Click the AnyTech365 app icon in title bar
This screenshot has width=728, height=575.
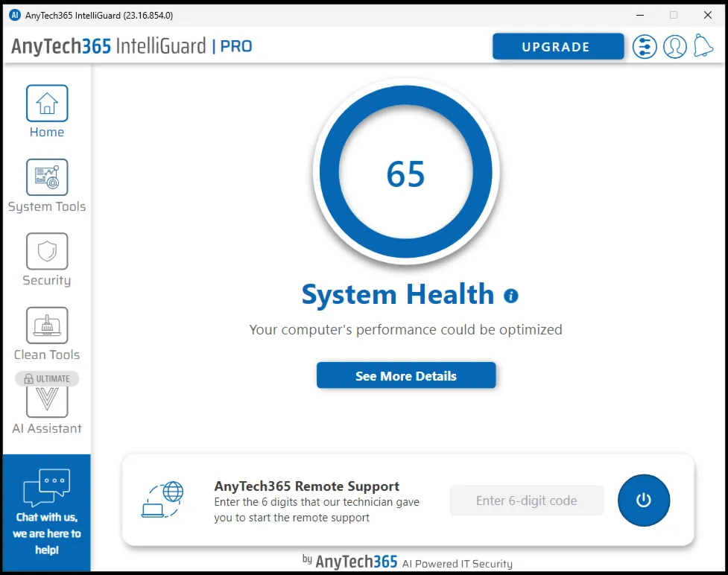click(x=15, y=15)
